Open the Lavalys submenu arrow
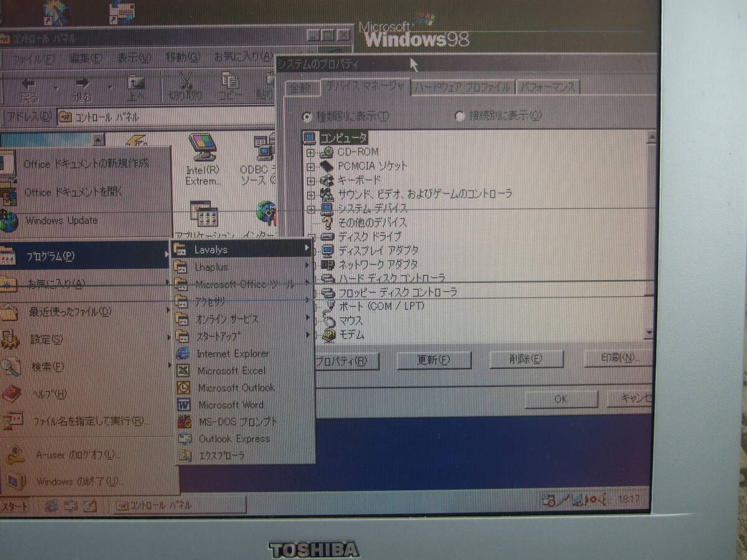The height and width of the screenshot is (560, 747). click(x=307, y=249)
